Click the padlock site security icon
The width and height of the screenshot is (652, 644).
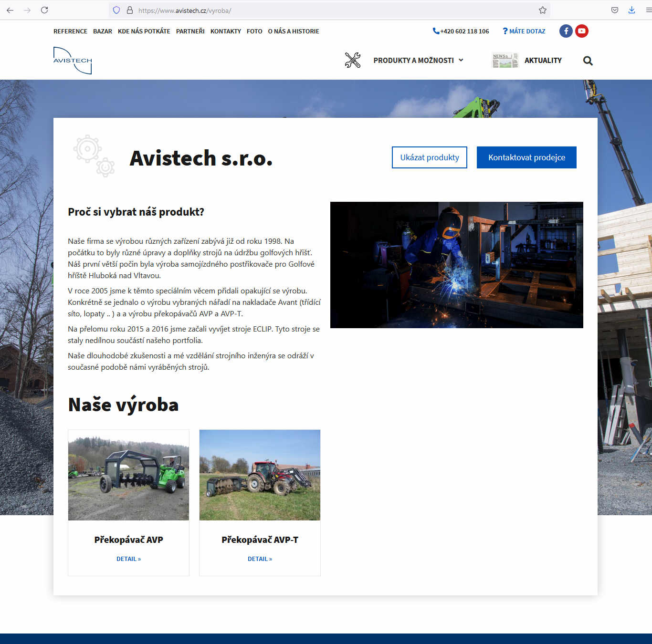click(129, 10)
